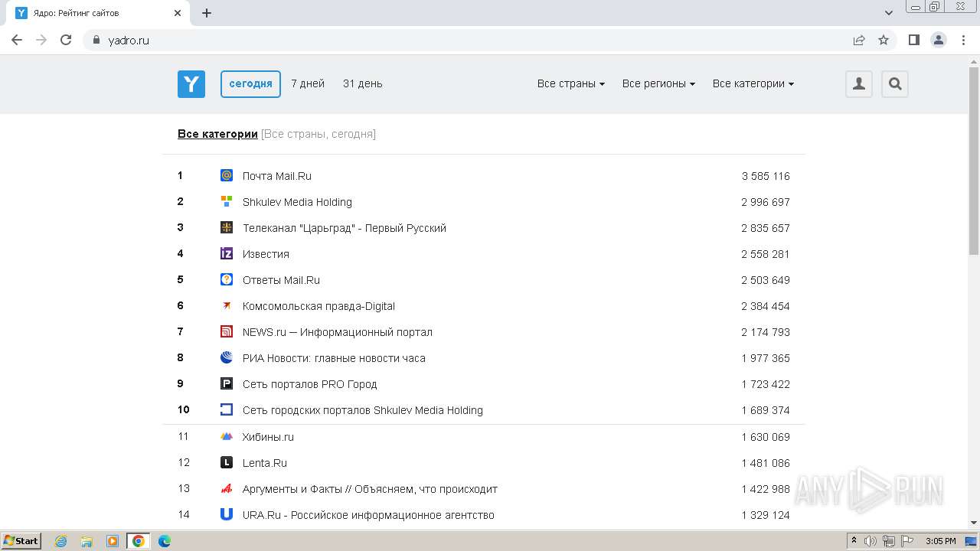The image size is (980, 551).
Task: Click the Lenta.Ru favicon
Action: (227, 463)
